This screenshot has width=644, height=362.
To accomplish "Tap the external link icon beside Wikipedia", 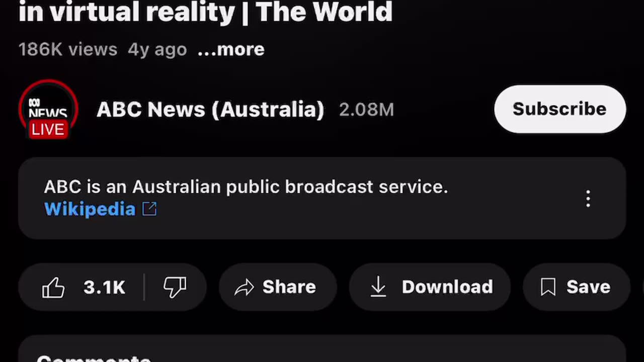I will point(149,209).
